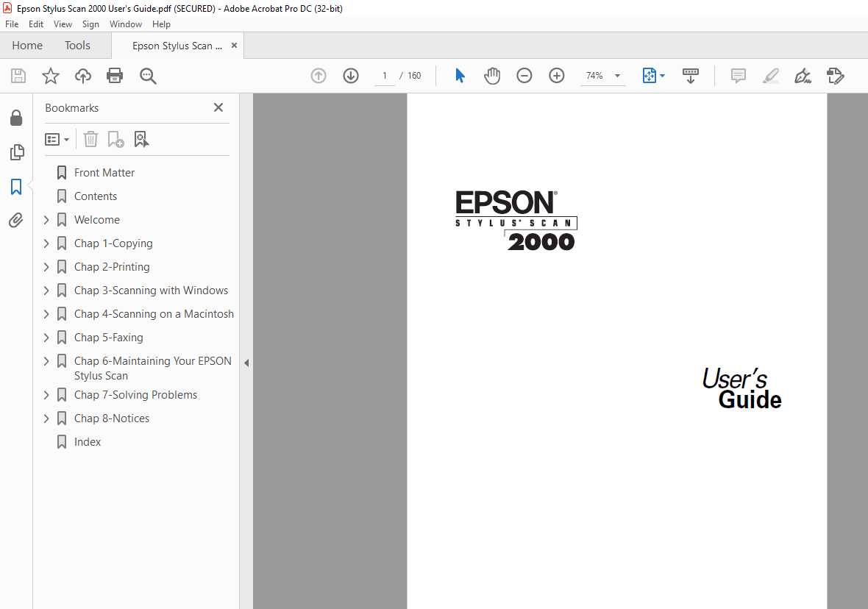Viewport: 868px width, 609px height.
Task: Zoom in with the plus icon
Action: [x=556, y=76]
